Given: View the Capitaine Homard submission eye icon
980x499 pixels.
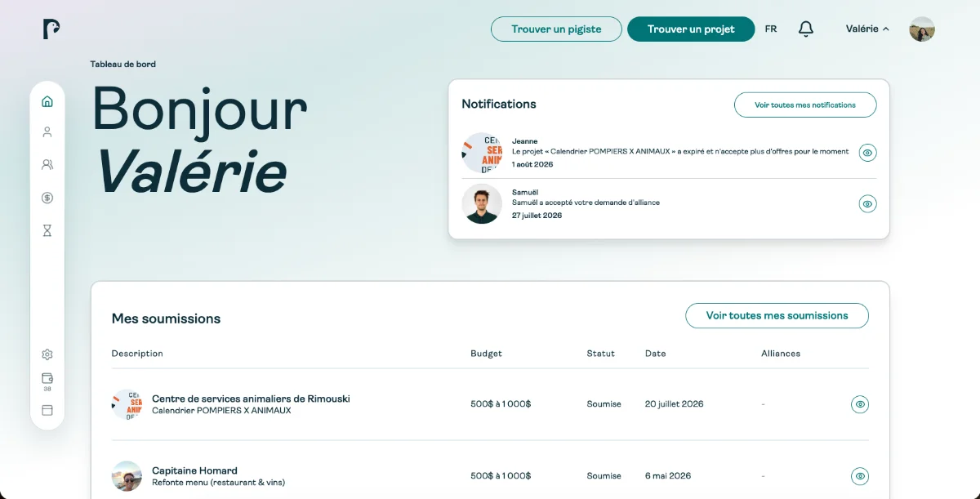Looking at the screenshot, I should coord(859,476).
